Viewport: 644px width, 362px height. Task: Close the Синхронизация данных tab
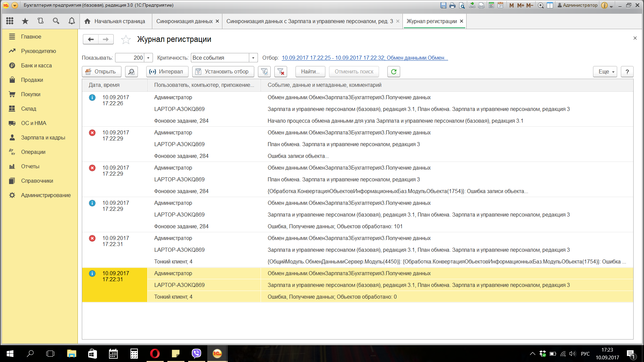point(217,21)
